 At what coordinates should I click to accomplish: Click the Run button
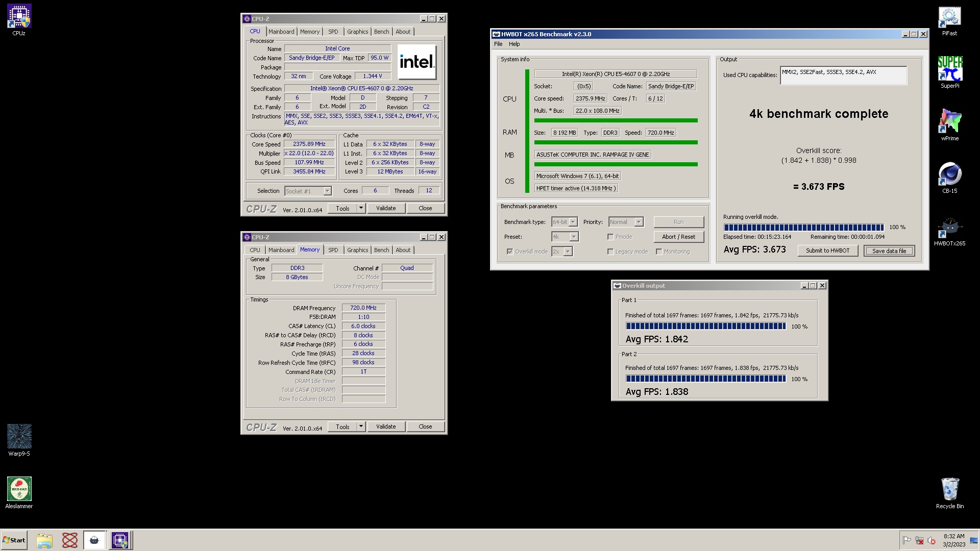pos(678,222)
